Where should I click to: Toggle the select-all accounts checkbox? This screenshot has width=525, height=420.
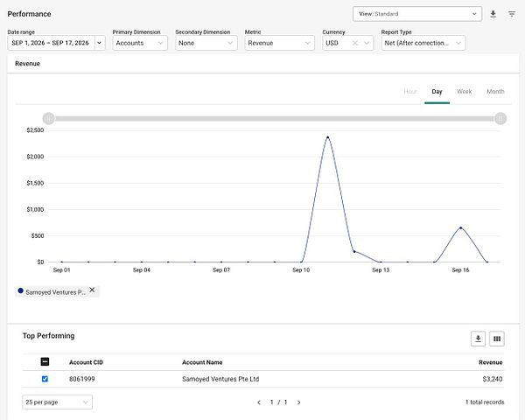45,361
